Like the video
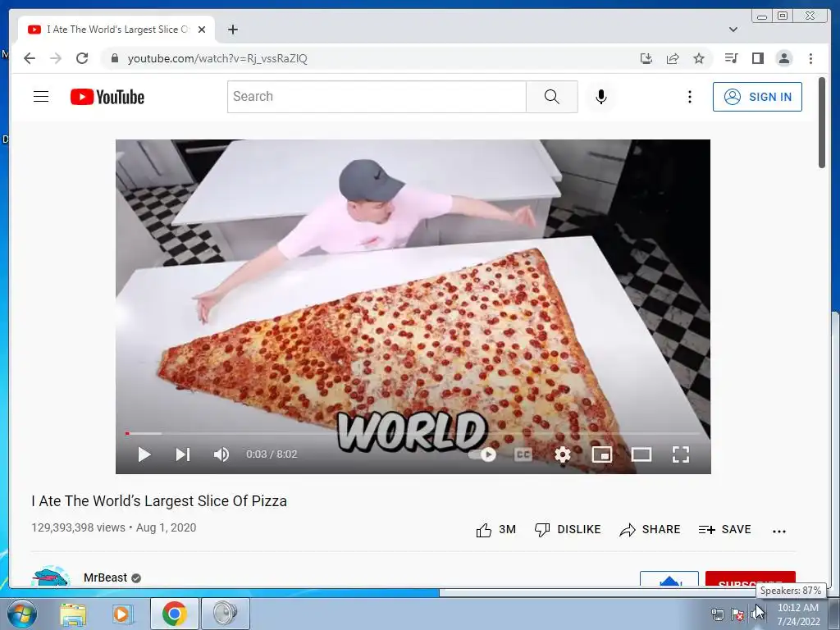Screen dimensions: 840x630 496,530
